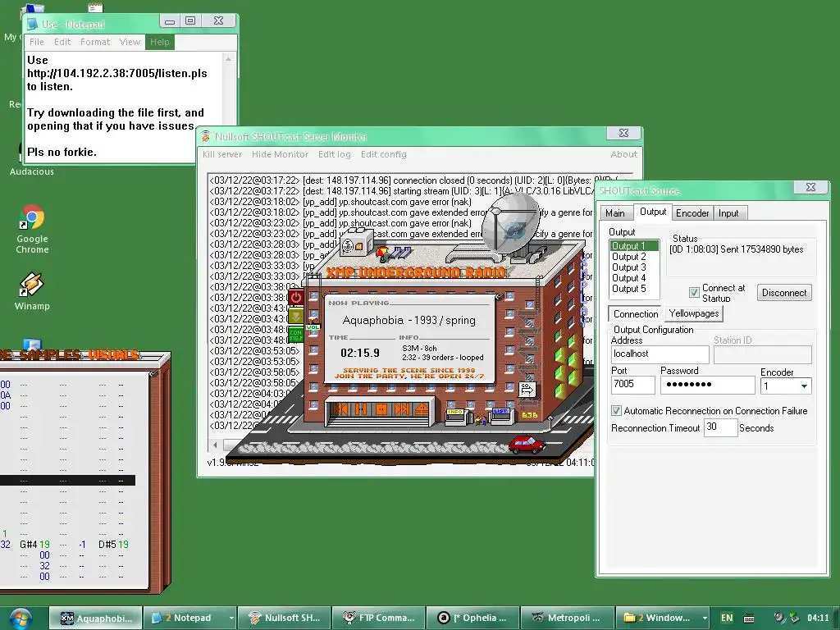The height and width of the screenshot is (630, 840).
Task: Click Notepad vertical scrollbar up arrow
Action: click(x=229, y=59)
